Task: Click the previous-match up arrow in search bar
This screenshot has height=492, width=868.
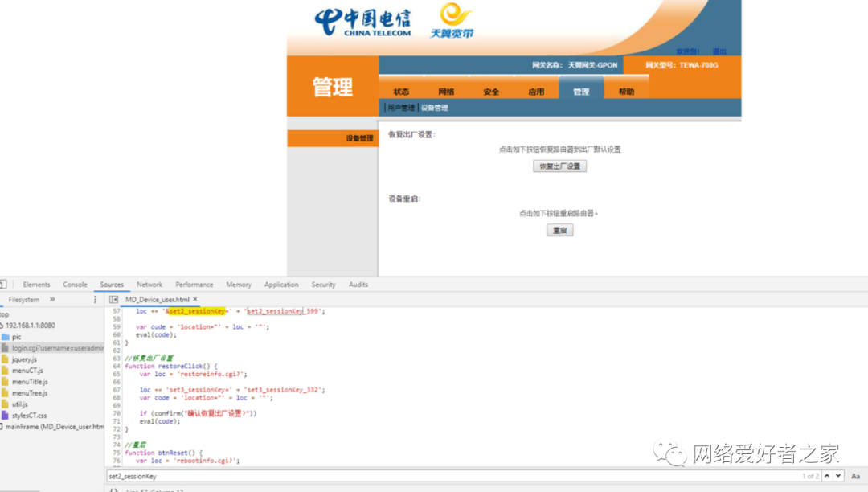Action: pos(827,476)
